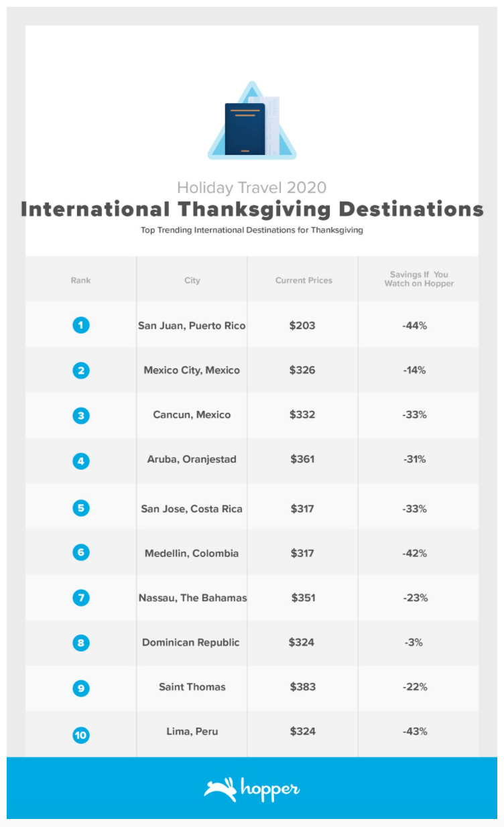Viewport: 504px width, 827px height.
Task: Click the rank 10 circle badge
Action: tap(81, 735)
